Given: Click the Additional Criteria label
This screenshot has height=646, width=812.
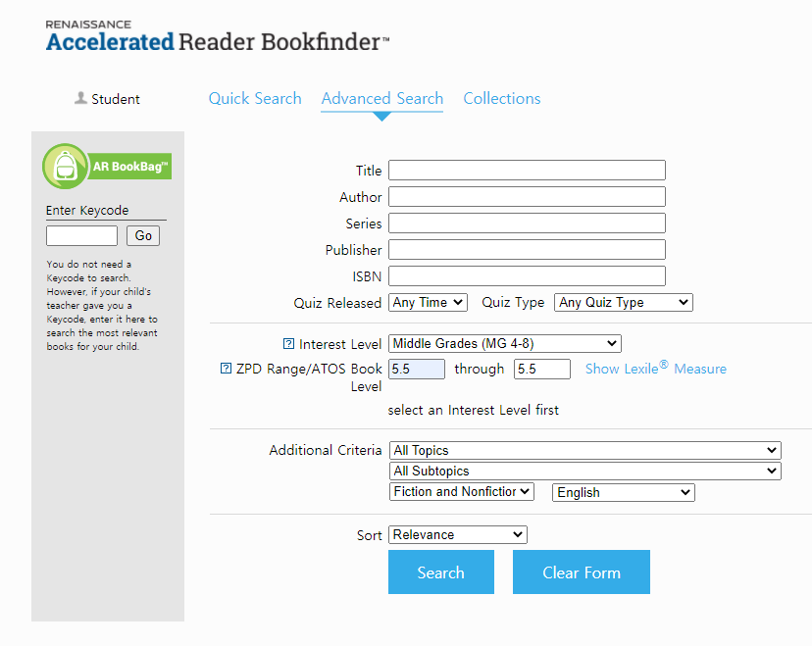Looking at the screenshot, I should (x=326, y=450).
